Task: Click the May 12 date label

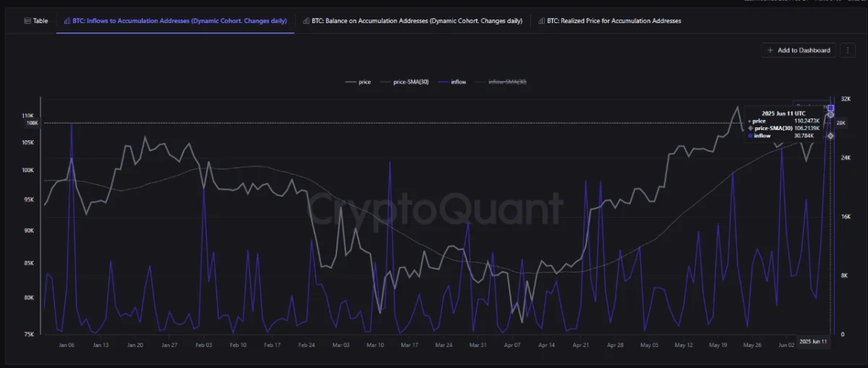Action: [684, 346]
